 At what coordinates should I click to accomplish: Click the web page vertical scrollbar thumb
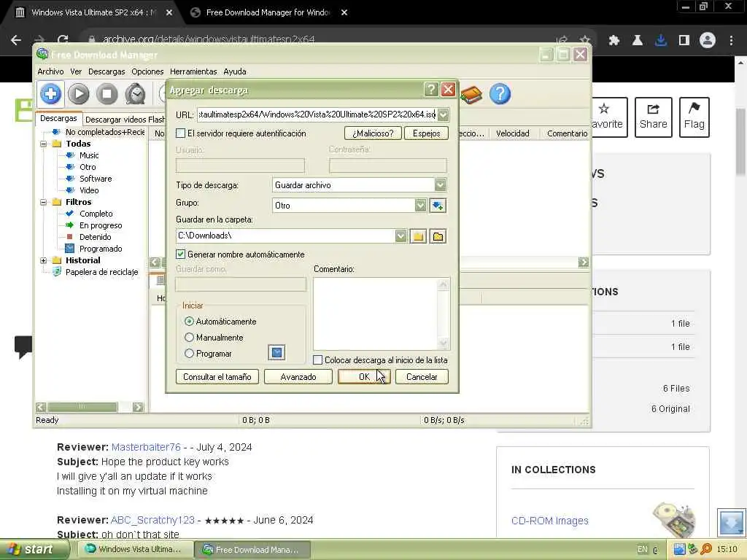pos(740,142)
